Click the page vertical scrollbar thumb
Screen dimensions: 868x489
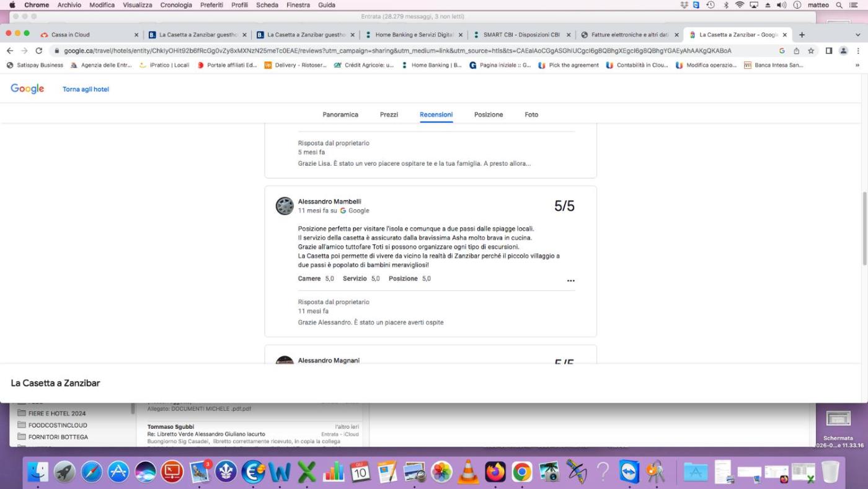864,228
